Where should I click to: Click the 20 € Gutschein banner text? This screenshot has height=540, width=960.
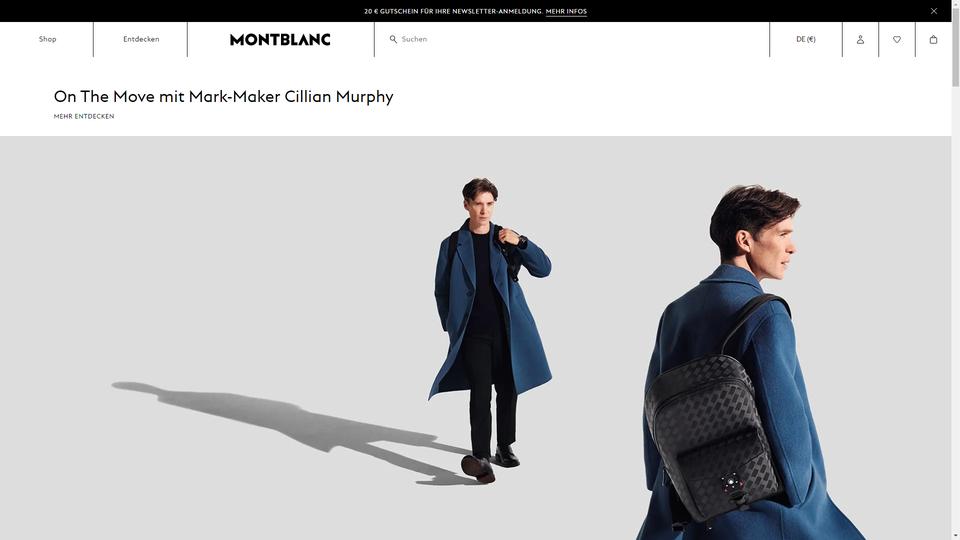[453, 11]
